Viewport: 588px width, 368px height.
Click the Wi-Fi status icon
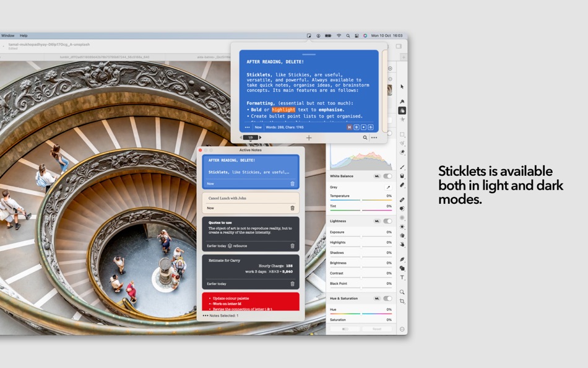(339, 36)
